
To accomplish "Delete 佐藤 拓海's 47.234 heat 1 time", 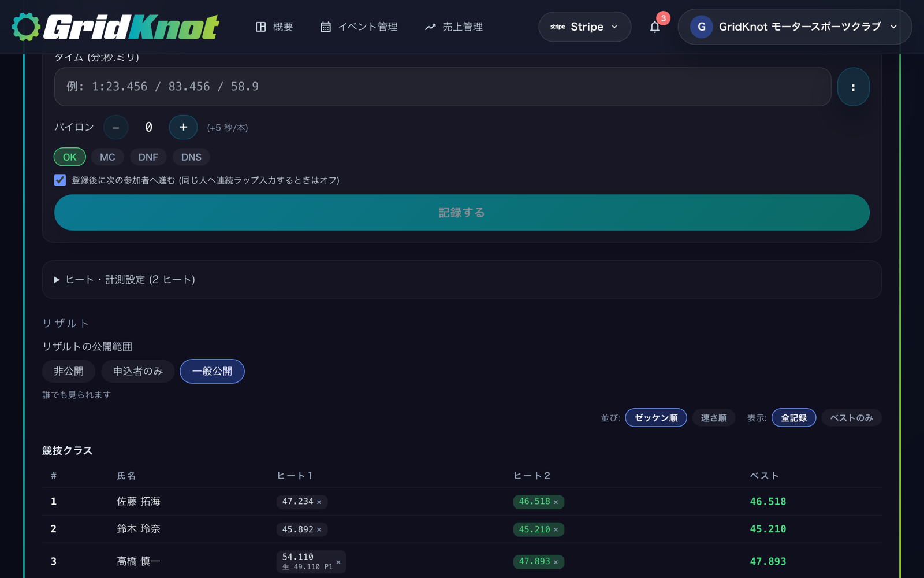I will point(319,502).
